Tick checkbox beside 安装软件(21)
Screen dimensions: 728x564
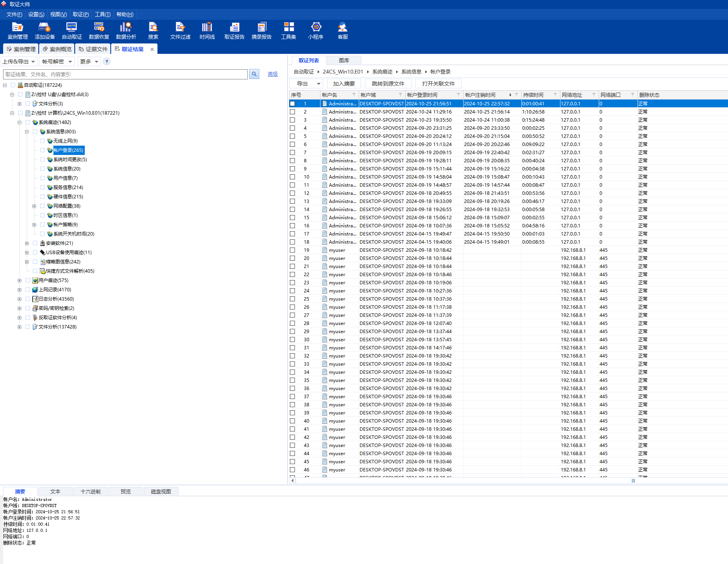35,243
